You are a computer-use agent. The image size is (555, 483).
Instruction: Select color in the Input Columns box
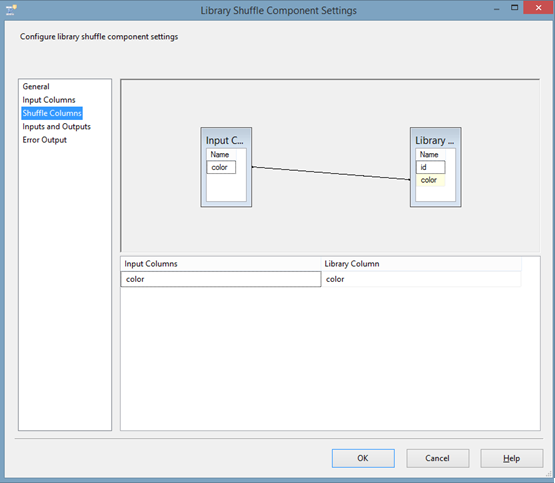pyautogui.click(x=221, y=167)
